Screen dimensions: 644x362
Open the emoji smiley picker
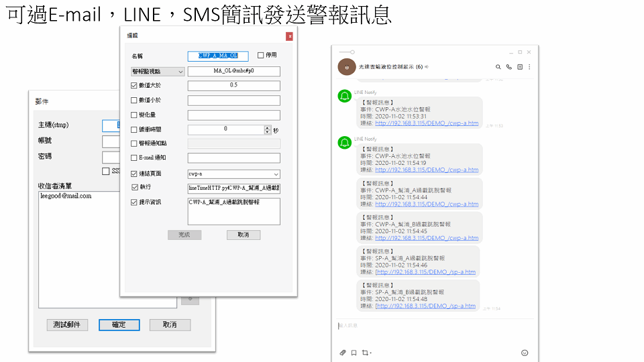525,353
